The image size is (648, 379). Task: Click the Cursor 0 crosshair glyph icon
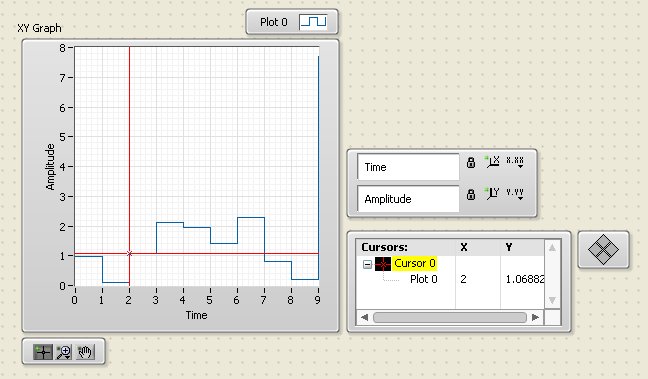383,263
